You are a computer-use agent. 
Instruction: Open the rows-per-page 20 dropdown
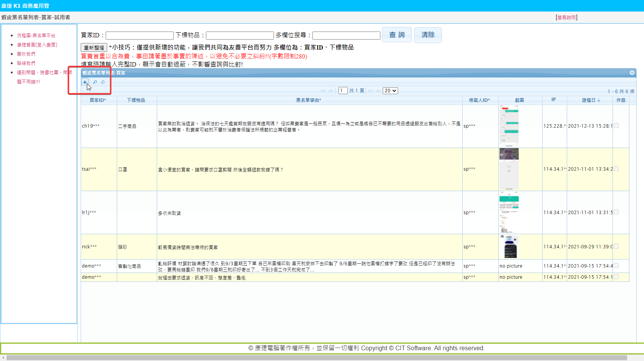[390, 91]
